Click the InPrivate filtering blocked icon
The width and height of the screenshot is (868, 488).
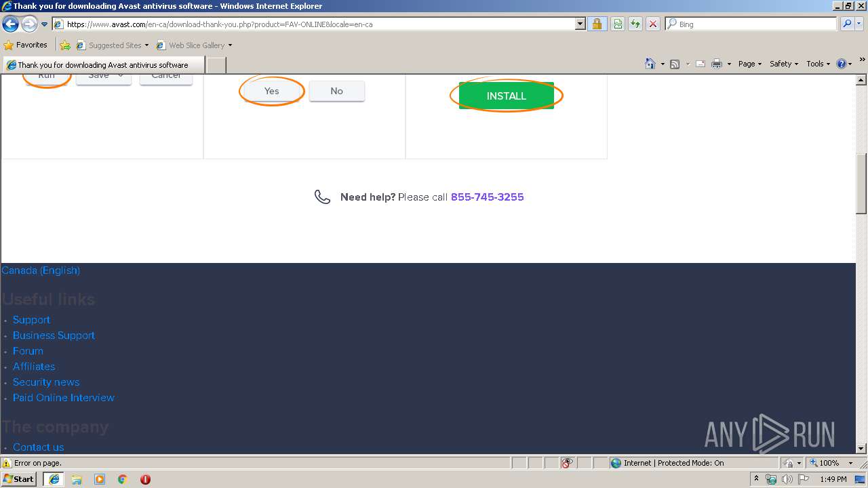tap(567, 463)
